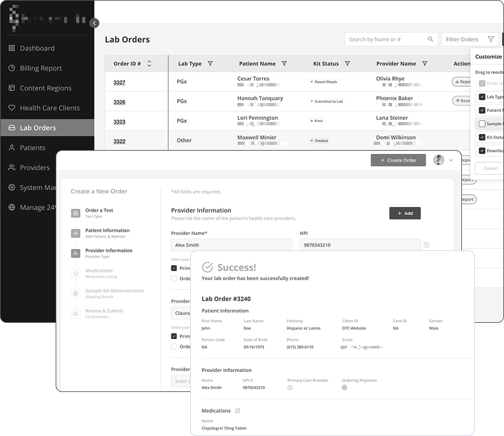
Task: Click the Provider Name input field
Action: [x=231, y=245]
